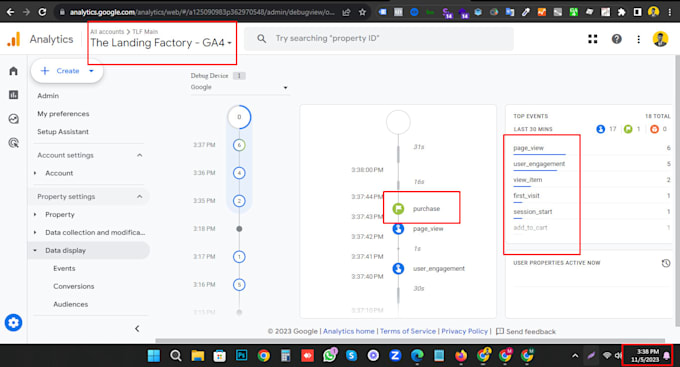
Task: Select the 3:37 PM minute bubble with 6 events
Action: click(x=239, y=145)
